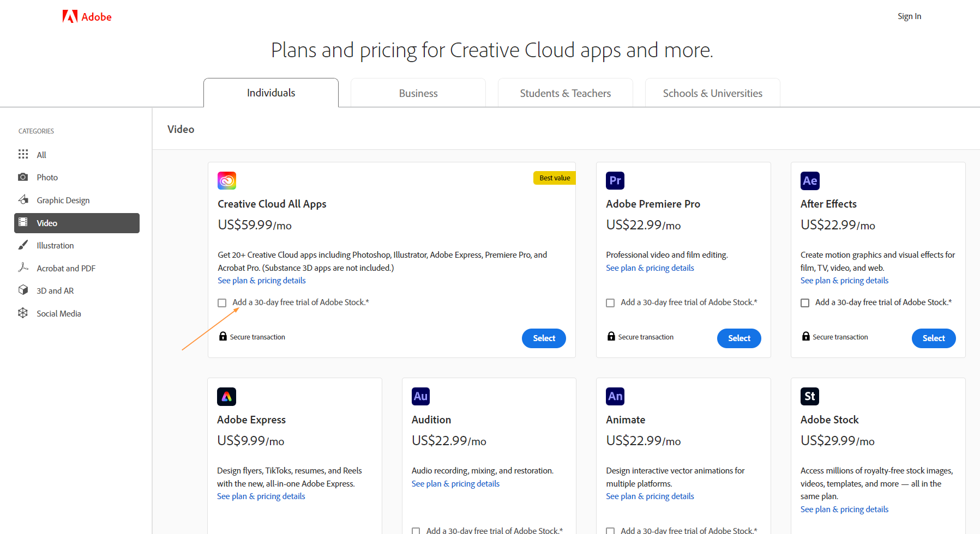The width and height of the screenshot is (980, 534).
Task: Click the Audition app icon
Action: tap(420, 396)
